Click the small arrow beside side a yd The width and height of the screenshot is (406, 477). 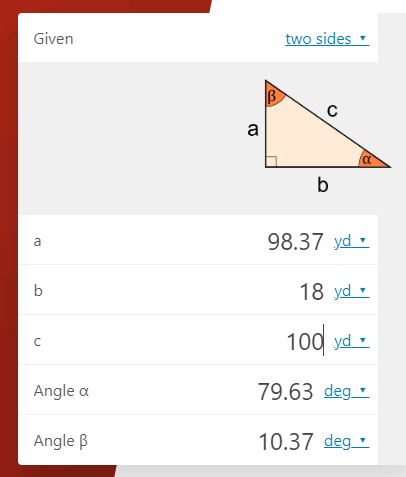[x=363, y=240]
